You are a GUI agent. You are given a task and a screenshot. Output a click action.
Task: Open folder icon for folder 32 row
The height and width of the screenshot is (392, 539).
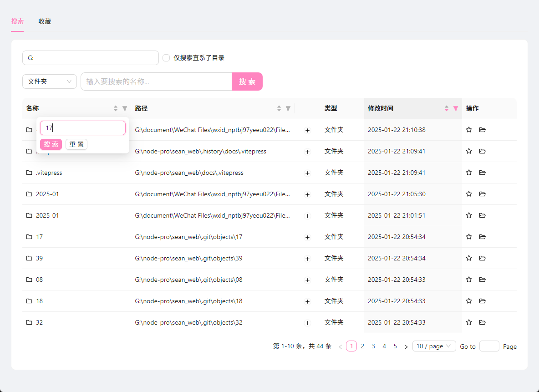point(483,322)
